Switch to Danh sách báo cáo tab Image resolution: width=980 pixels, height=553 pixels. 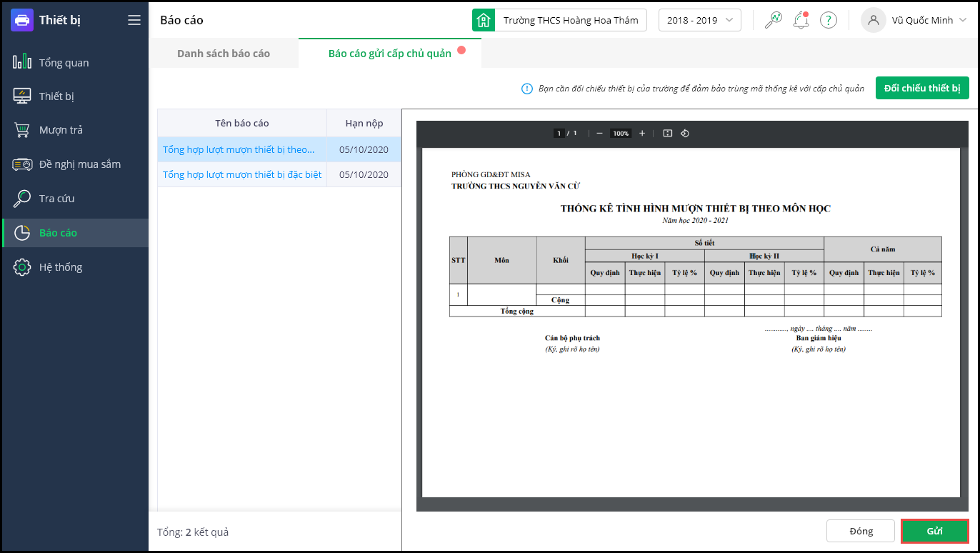224,54
